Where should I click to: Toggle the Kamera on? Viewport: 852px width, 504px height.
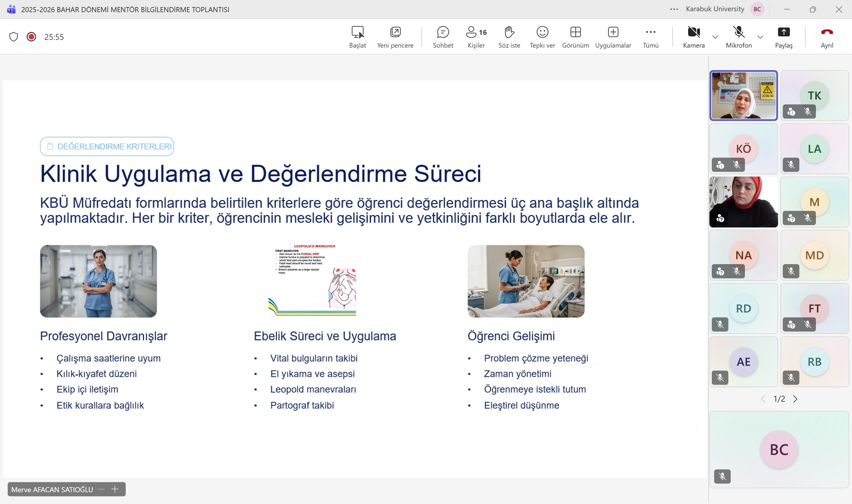click(693, 37)
